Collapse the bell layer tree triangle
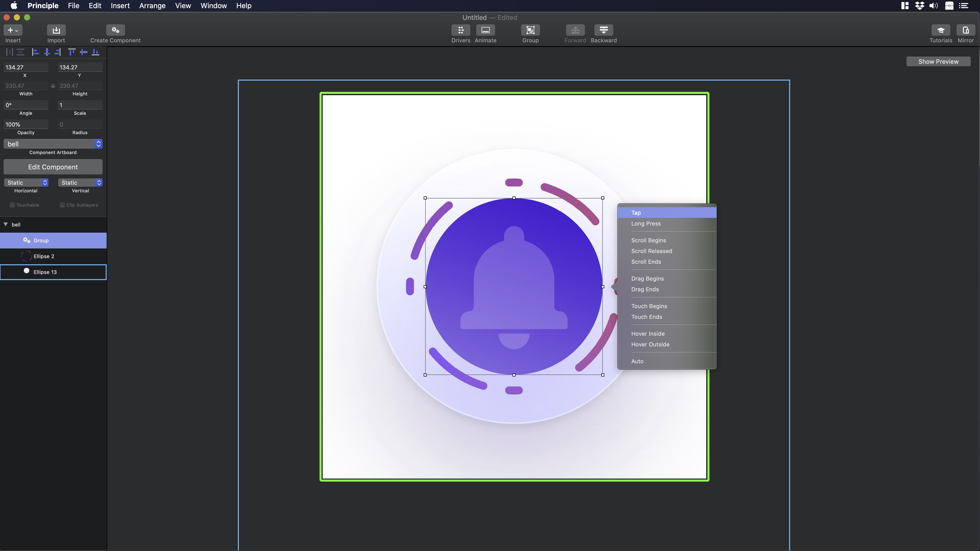The height and width of the screenshot is (551, 980). pos(6,224)
